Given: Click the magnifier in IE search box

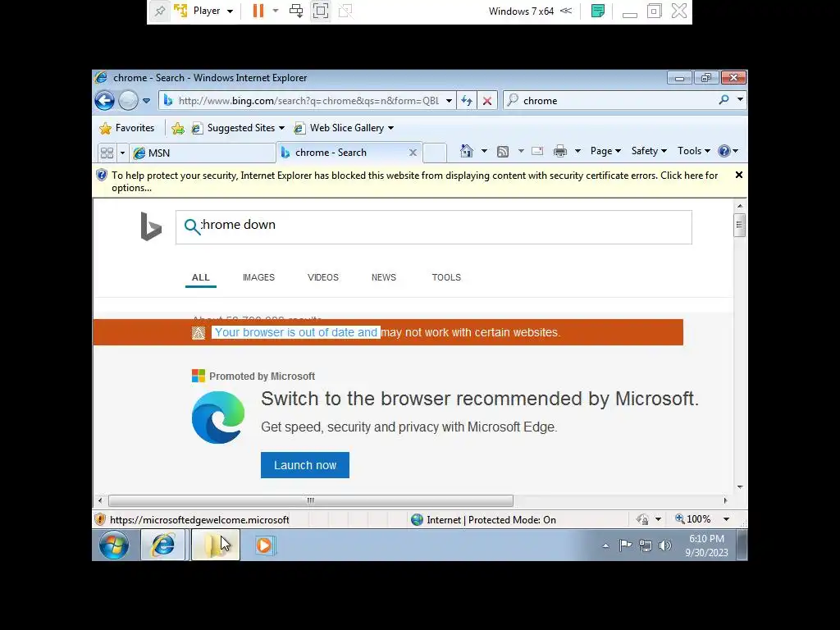Looking at the screenshot, I should pos(724,99).
